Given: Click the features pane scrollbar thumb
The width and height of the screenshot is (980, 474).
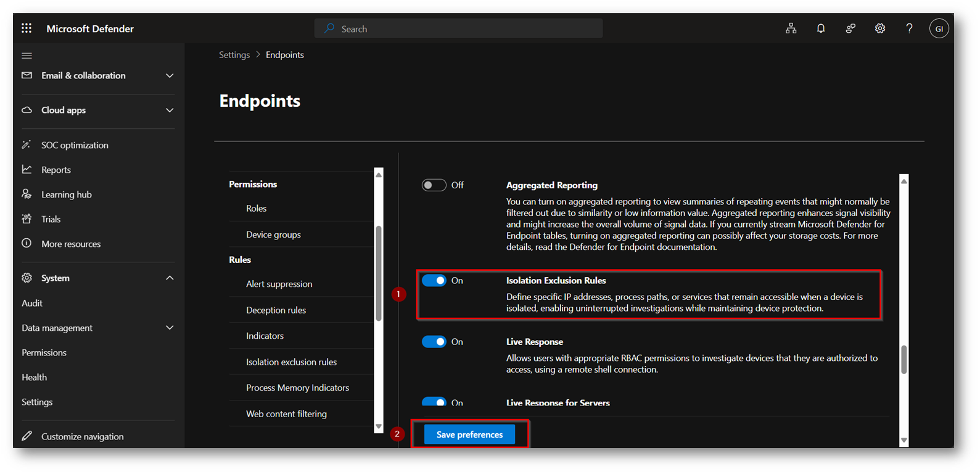Looking at the screenshot, I should (904, 359).
